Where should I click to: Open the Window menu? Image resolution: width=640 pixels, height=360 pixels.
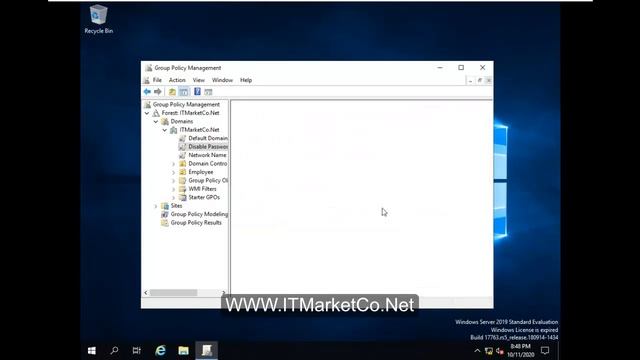pyautogui.click(x=222, y=80)
